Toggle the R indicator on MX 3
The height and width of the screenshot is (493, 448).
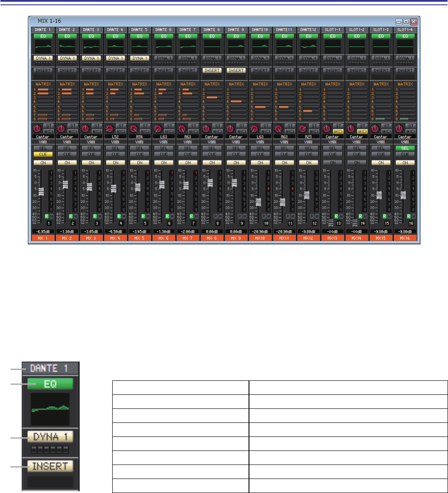[95, 216]
